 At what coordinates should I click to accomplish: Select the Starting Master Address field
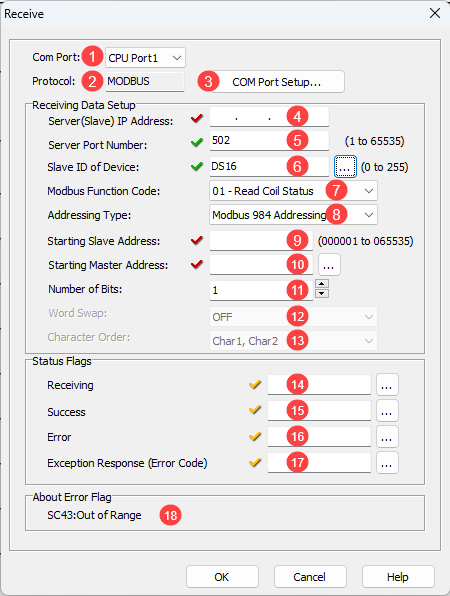[261, 265]
